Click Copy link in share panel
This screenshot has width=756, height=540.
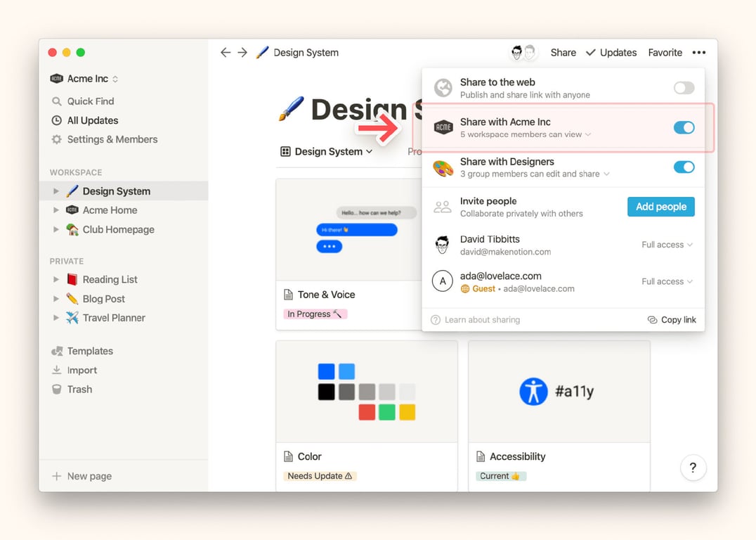click(x=672, y=319)
